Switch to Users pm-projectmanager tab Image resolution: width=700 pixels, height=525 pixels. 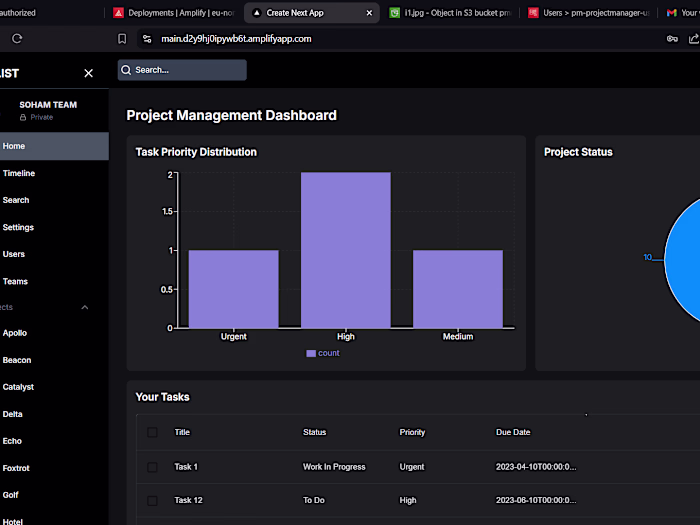click(x=589, y=13)
